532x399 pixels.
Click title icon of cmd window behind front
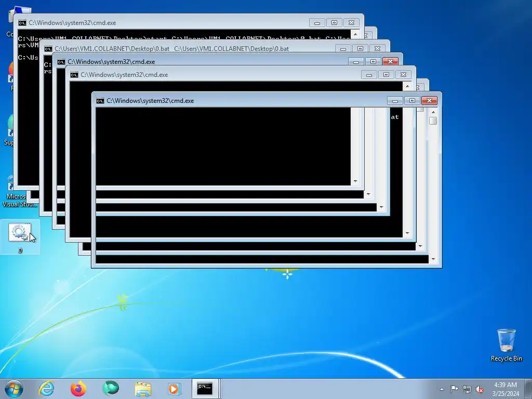coord(74,75)
